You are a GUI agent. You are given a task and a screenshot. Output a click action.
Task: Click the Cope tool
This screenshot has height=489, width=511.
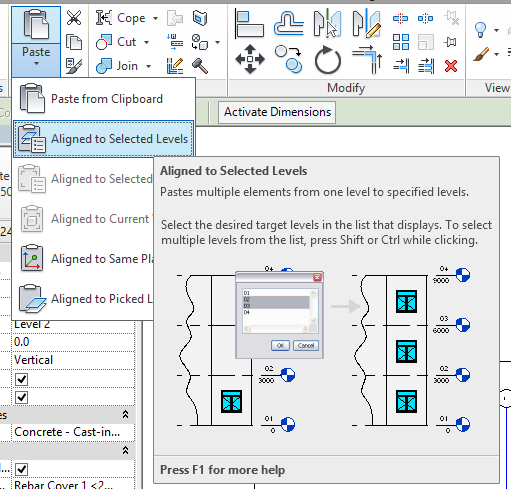point(121,18)
